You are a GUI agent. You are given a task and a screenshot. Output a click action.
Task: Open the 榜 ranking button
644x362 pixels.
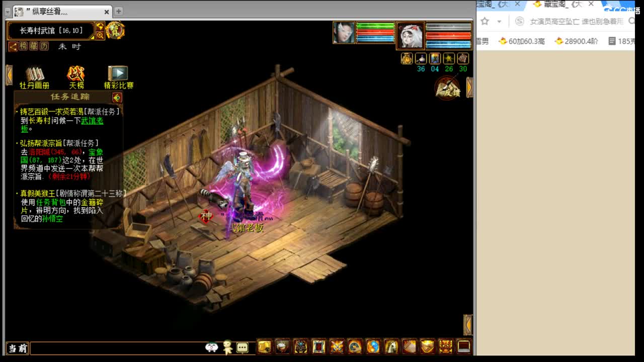(x=23, y=46)
